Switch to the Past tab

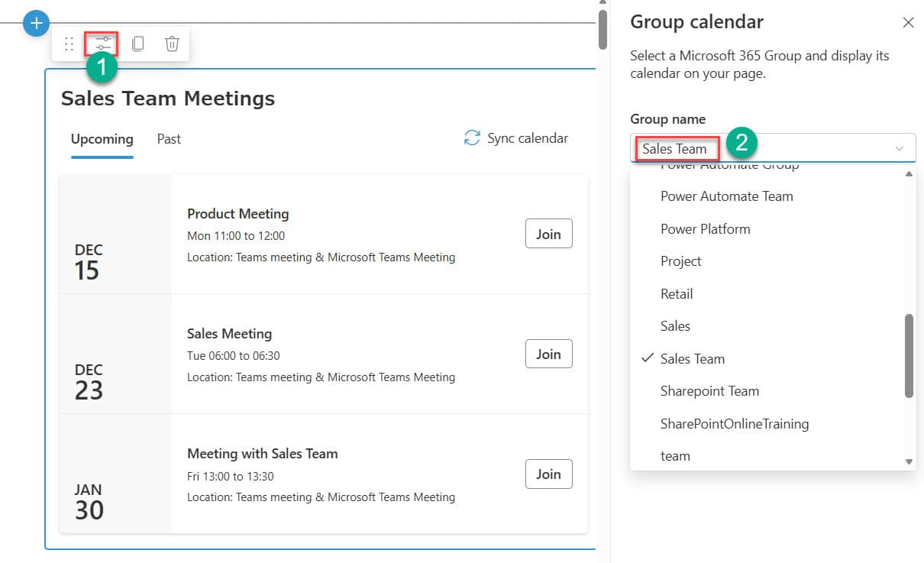point(169,138)
